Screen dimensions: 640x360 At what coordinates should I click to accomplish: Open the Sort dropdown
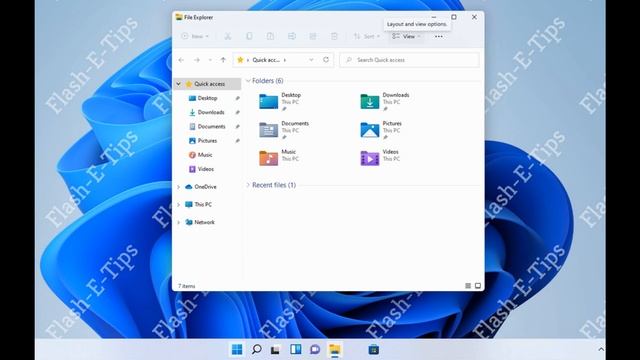pos(367,36)
